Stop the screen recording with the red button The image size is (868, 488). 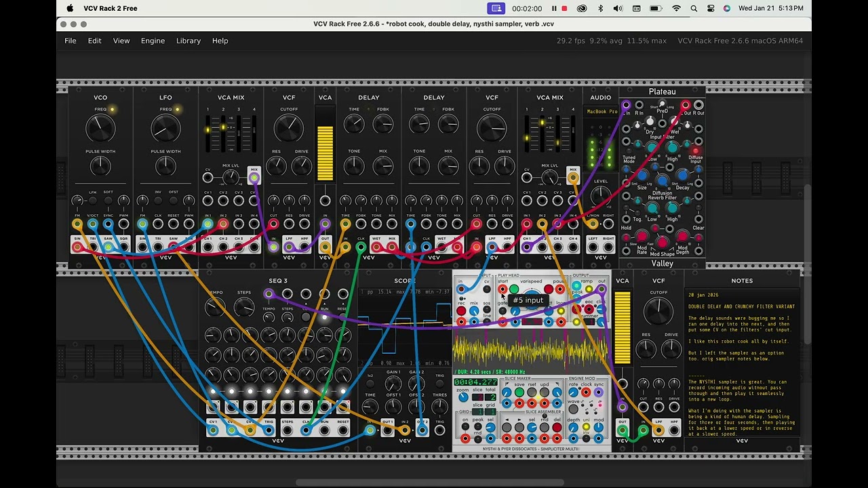[564, 8]
